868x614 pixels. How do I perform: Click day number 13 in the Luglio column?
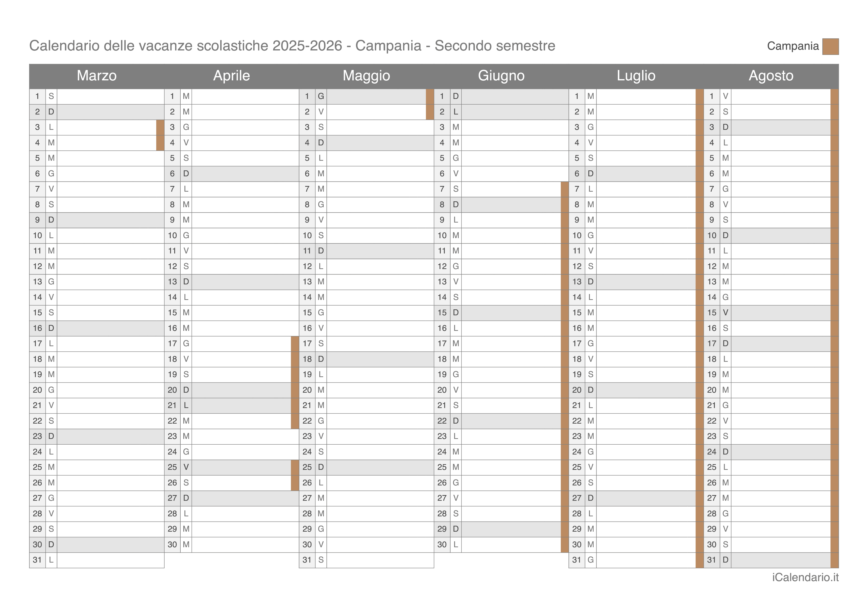[577, 282]
